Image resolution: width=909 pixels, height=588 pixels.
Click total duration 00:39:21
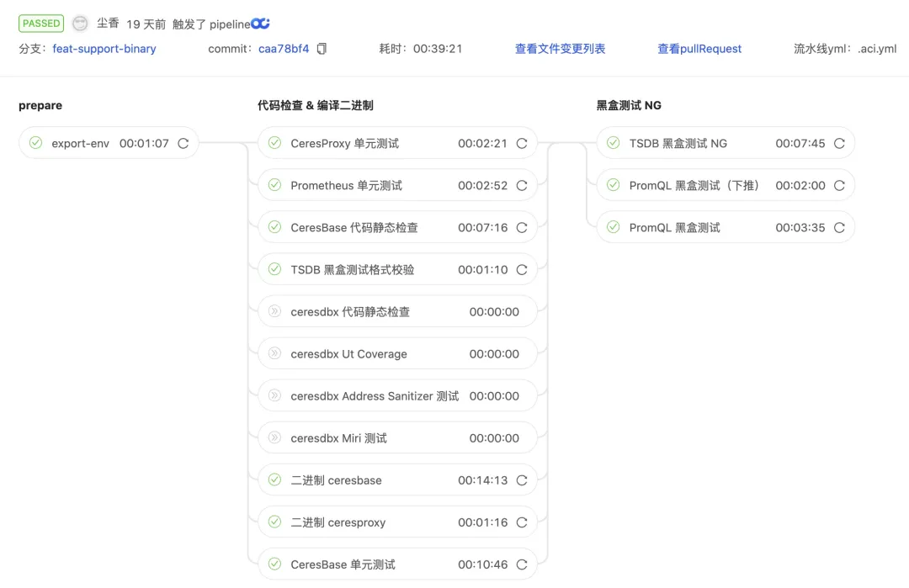point(438,49)
